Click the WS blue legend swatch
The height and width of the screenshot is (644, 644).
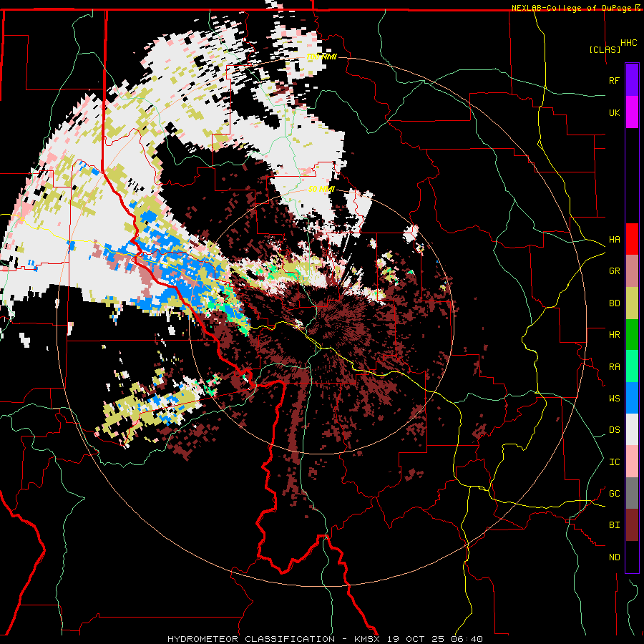(632, 398)
